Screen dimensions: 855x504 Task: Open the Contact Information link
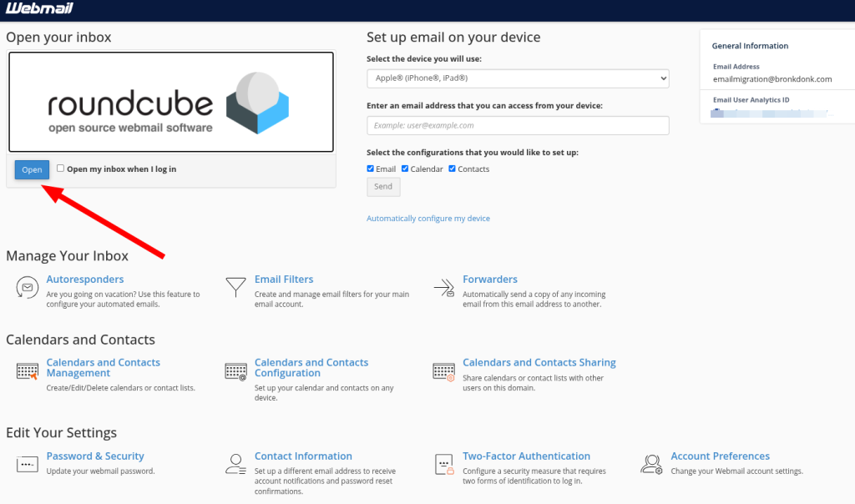(x=303, y=456)
